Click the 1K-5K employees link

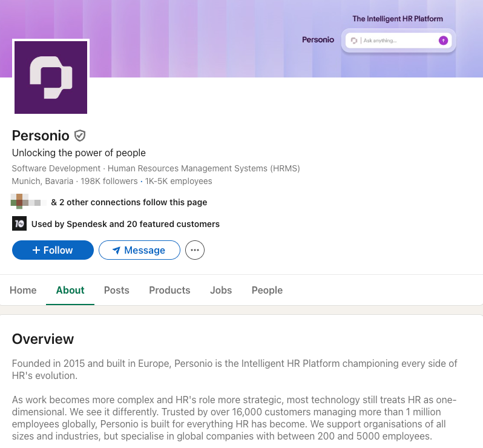coord(179,181)
